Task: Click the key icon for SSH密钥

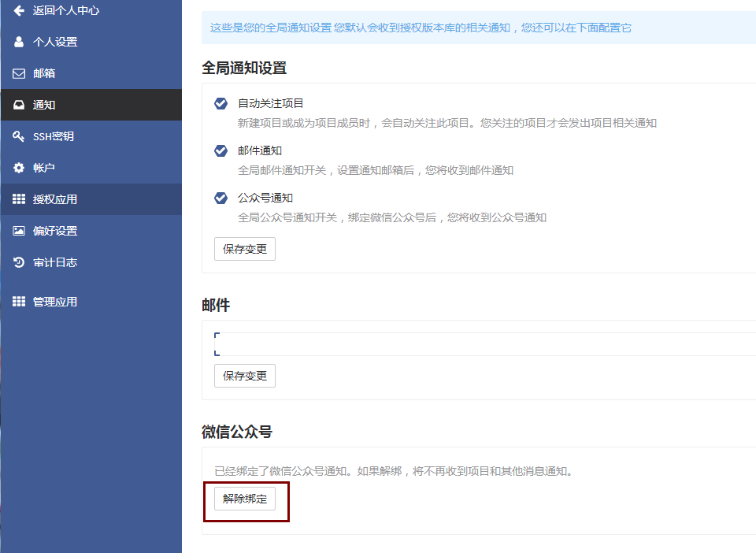Action: [x=19, y=136]
